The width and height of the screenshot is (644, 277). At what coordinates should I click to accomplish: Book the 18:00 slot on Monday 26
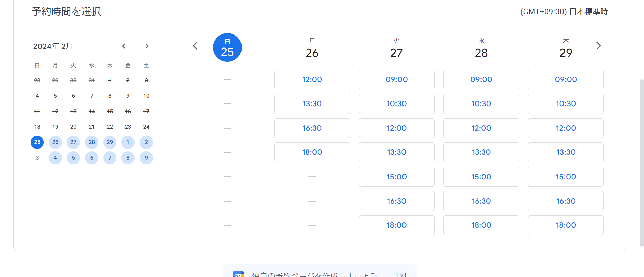tap(312, 152)
